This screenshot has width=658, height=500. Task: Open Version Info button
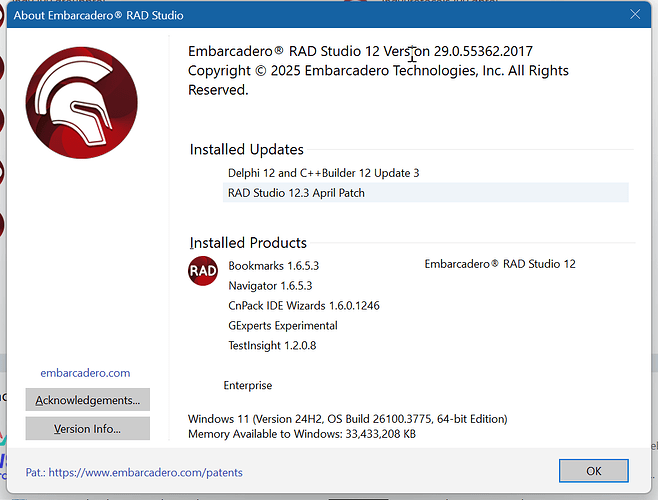88,428
